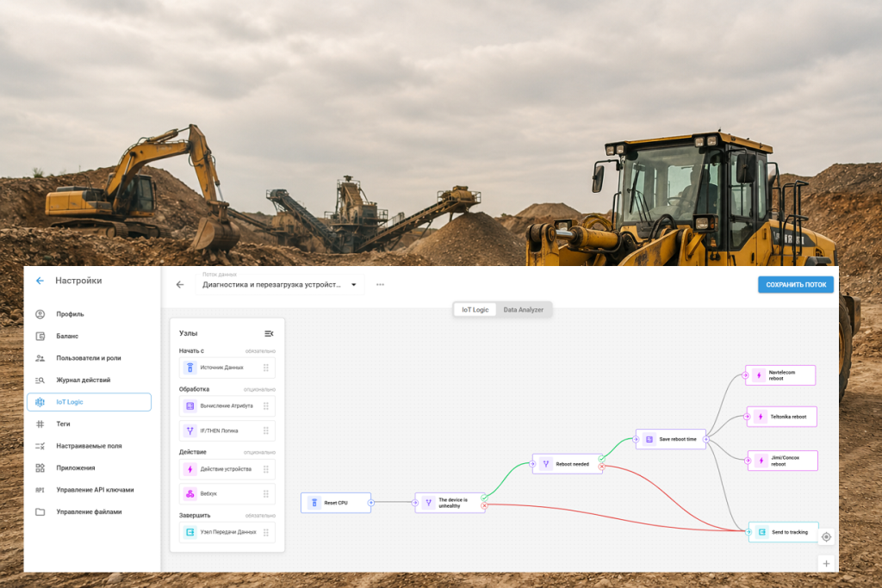Screen dimensions: 882x588
Task: Click red failure output of device unhealthy node
Action: [484, 506]
